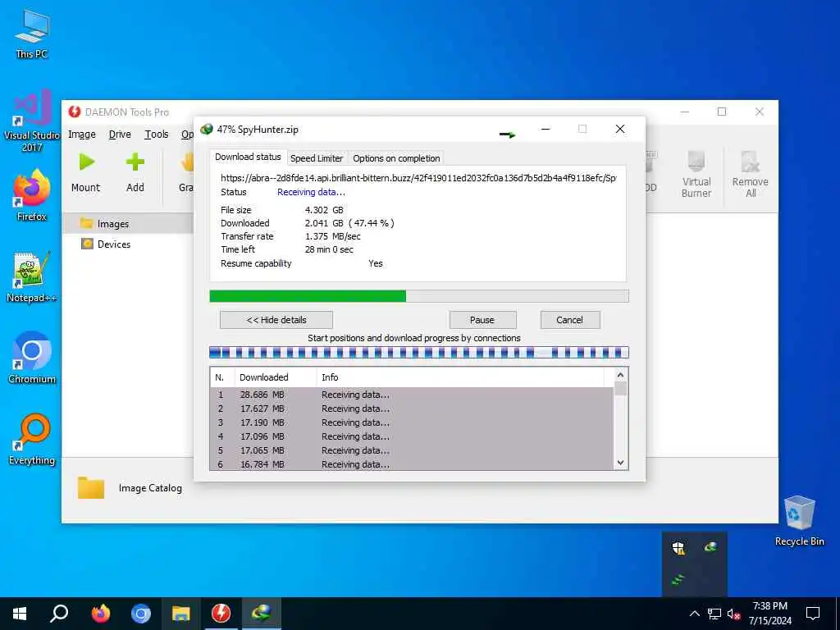Switch to the Download status tab
The height and width of the screenshot is (630, 840).
pos(248,157)
